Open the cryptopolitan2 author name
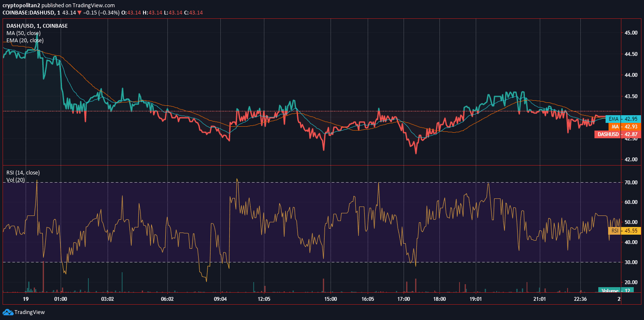This screenshot has height=320, width=644. click(21, 5)
